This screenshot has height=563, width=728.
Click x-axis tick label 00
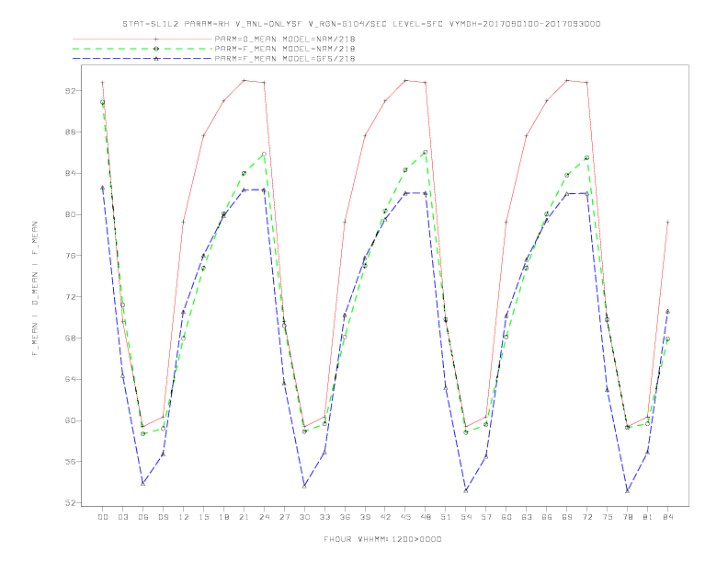click(x=103, y=517)
